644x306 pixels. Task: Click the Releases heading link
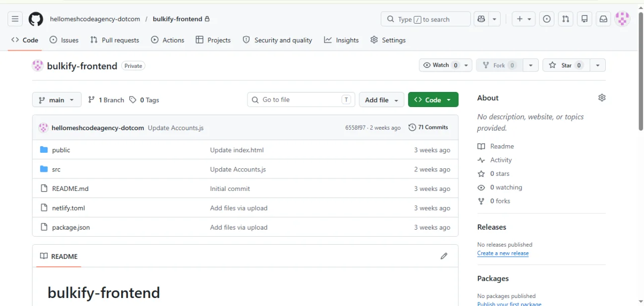(x=492, y=227)
